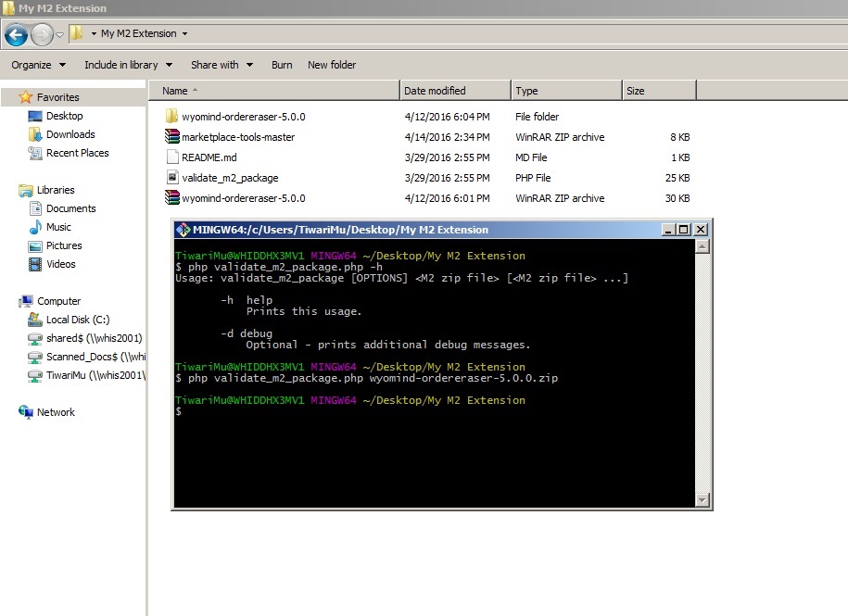
Task: Click My M2 Extension address bar path
Action: click(x=138, y=33)
